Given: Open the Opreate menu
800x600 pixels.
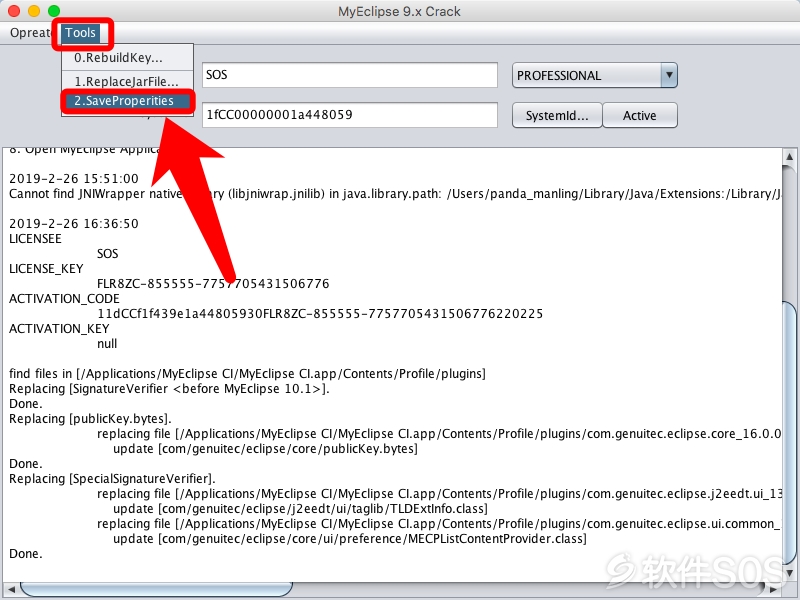Looking at the screenshot, I should coord(31,33).
